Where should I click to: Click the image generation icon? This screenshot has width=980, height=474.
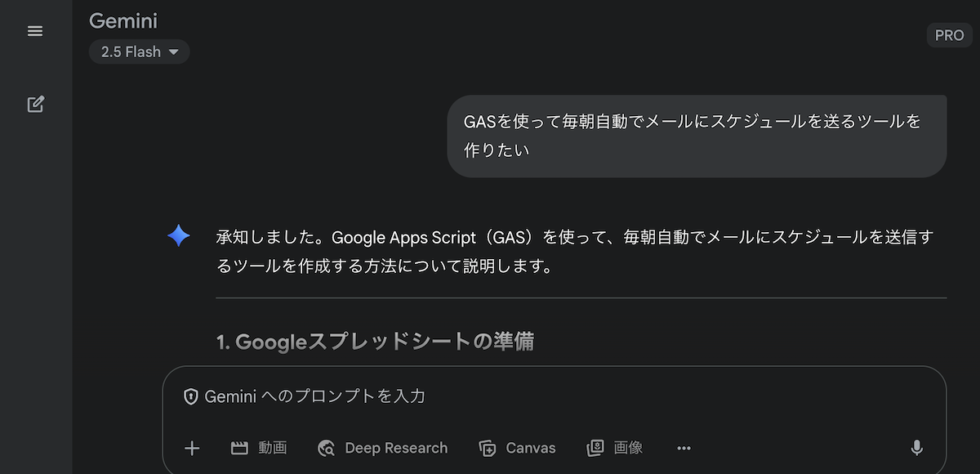[595, 448]
